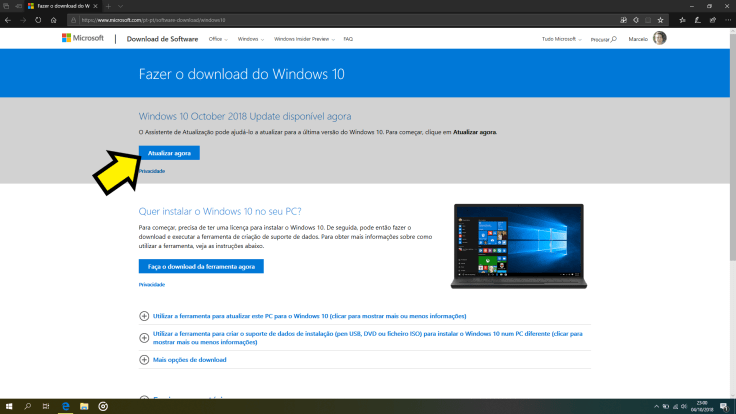Expand the Tudo Microsoft menu
The height and width of the screenshot is (414, 736).
[562, 39]
